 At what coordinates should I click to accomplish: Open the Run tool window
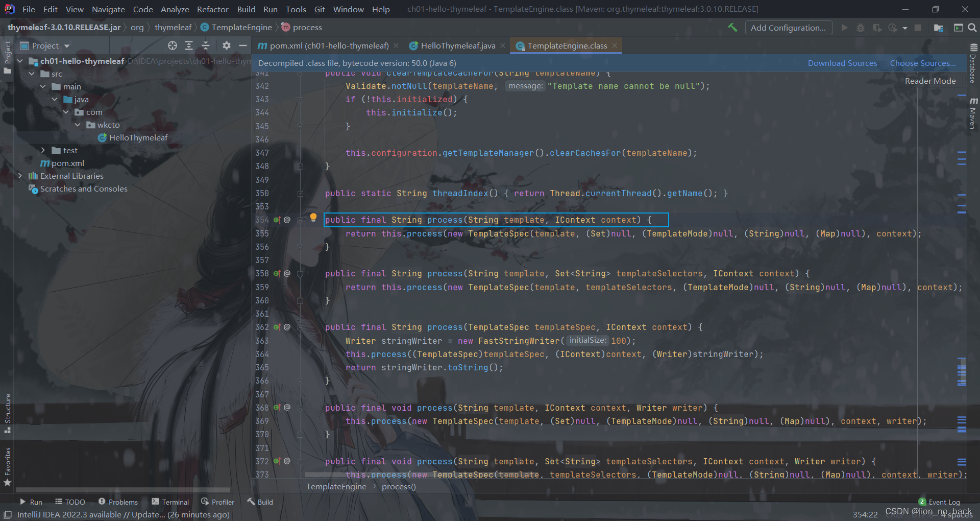31,502
